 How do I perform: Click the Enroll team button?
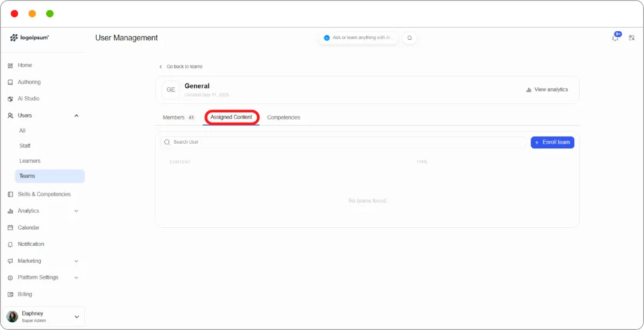[553, 142]
